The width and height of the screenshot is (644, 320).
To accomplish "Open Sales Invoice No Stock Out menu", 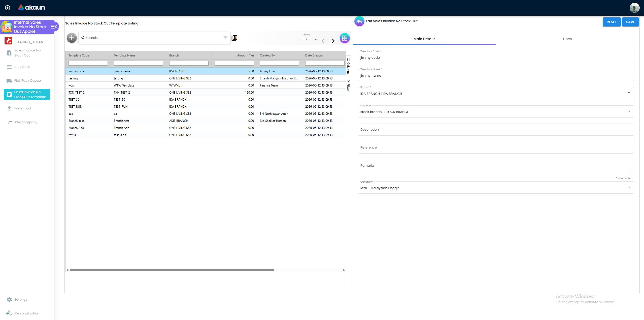I will click(27, 53).
